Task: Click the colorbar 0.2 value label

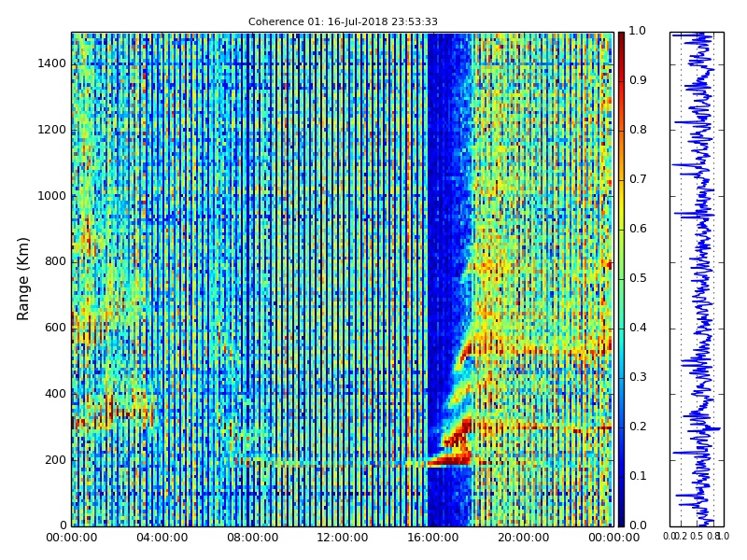Action: pos(638,427)
